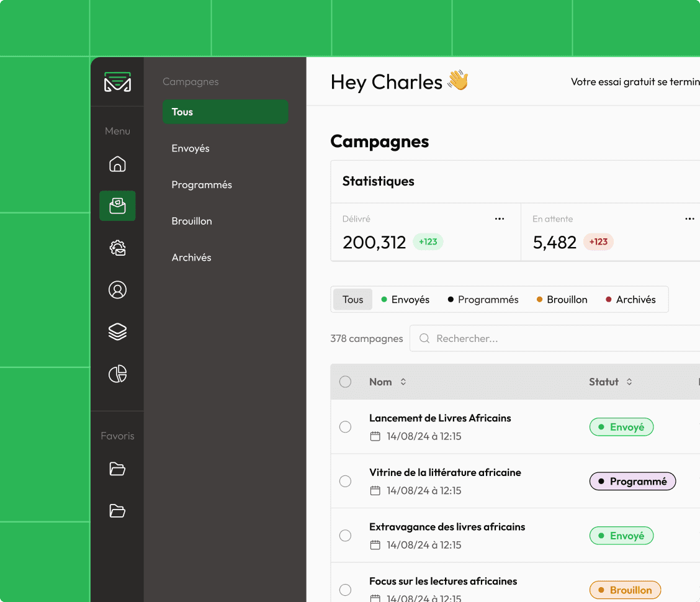
Task: Click Envoyé badge on Lancement de Livres Africains
Action: click(x=621, y=427)
